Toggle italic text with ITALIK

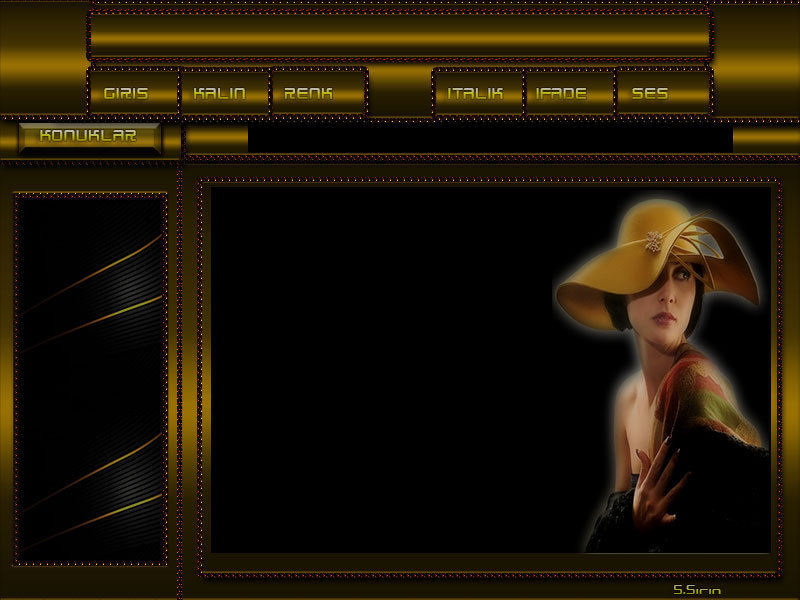pos(475,93)
